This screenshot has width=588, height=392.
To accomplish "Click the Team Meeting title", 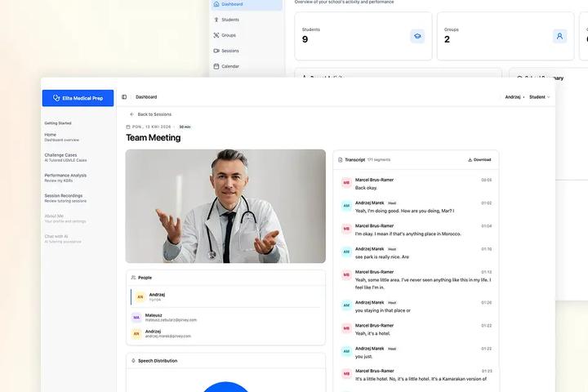I will click(153, 138).
